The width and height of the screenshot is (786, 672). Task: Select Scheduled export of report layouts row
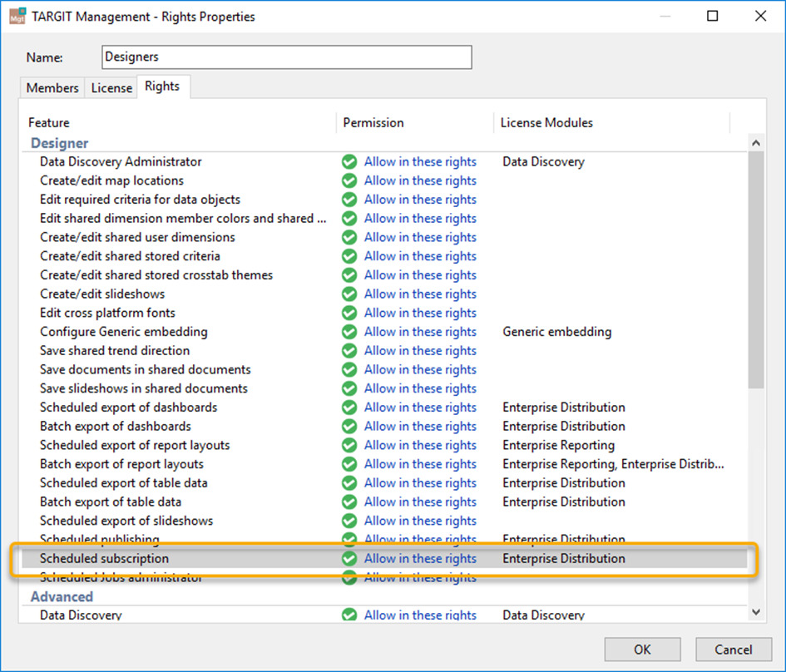point(384,445)
